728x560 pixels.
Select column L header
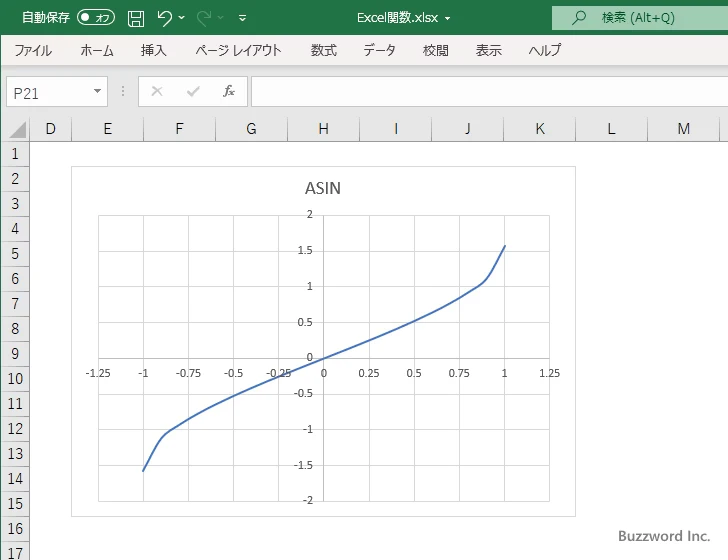point(611,129)
